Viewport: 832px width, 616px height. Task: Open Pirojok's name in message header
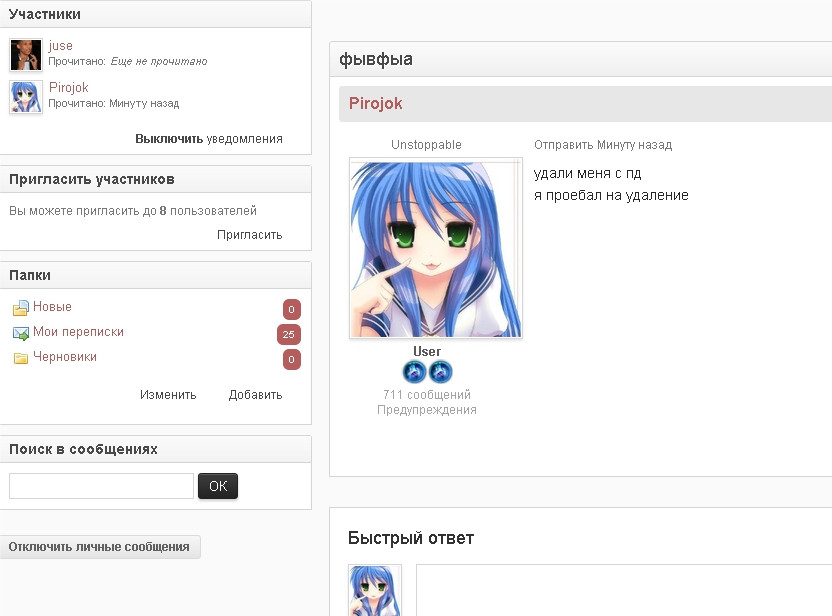point(375,103)
